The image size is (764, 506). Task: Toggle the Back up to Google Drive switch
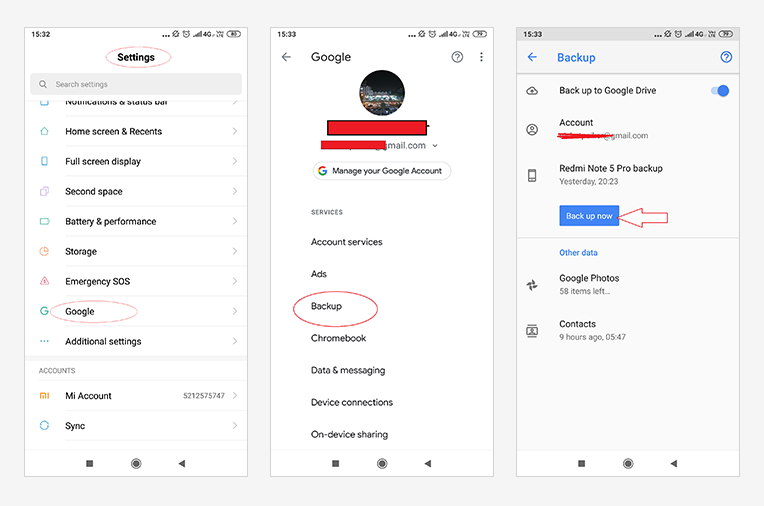(720, 91)
